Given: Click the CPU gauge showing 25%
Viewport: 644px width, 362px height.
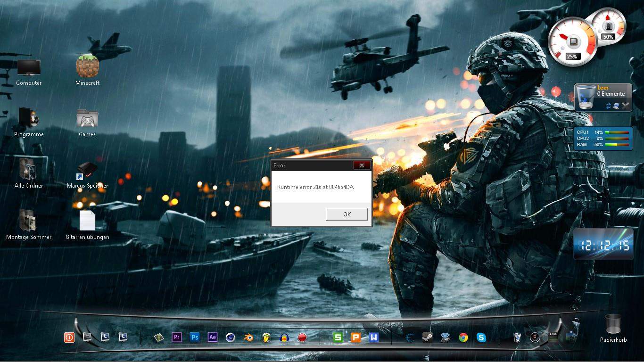Looking at the screenshot, I should pyautogui.click(x=572, y=41).
